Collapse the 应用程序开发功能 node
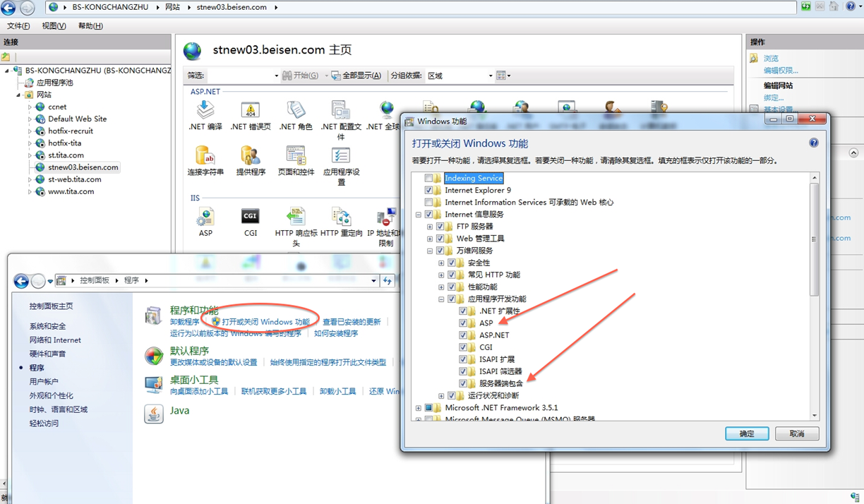 coord(441,299)
